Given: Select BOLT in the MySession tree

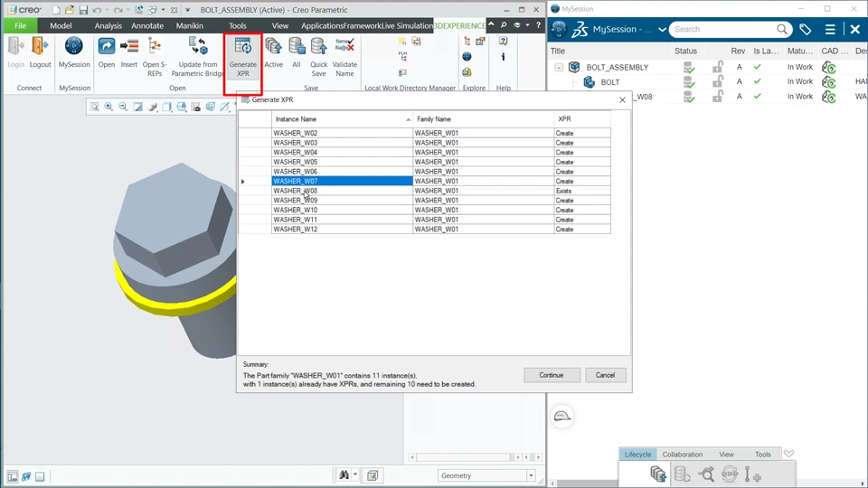Looking at the screenshot, I should click(610, 82).
